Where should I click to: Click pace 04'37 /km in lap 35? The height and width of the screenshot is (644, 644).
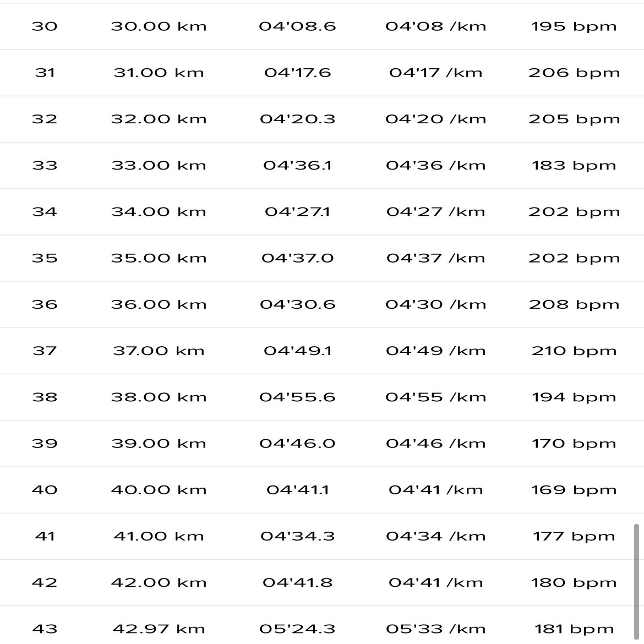click(435, 258)
